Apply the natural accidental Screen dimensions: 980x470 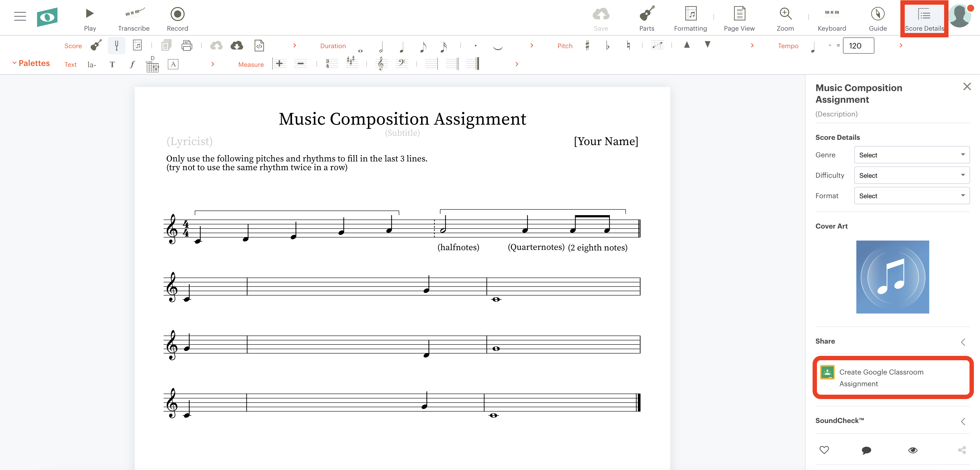point(628,46)
